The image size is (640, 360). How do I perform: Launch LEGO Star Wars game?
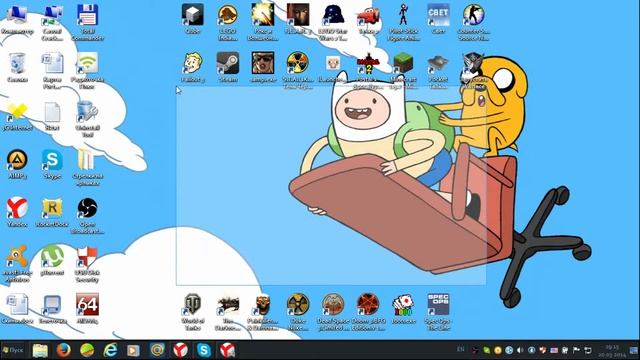click(333, 22)
